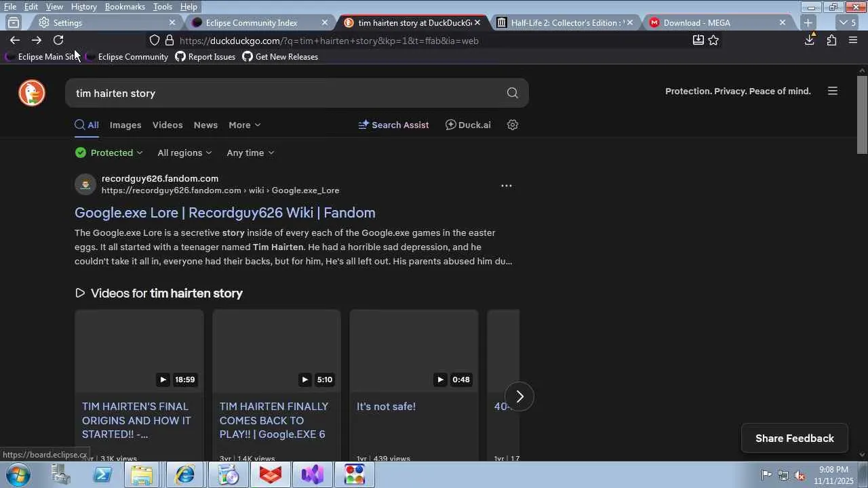
Task: Open the Help menu
Action: [189, 7]
